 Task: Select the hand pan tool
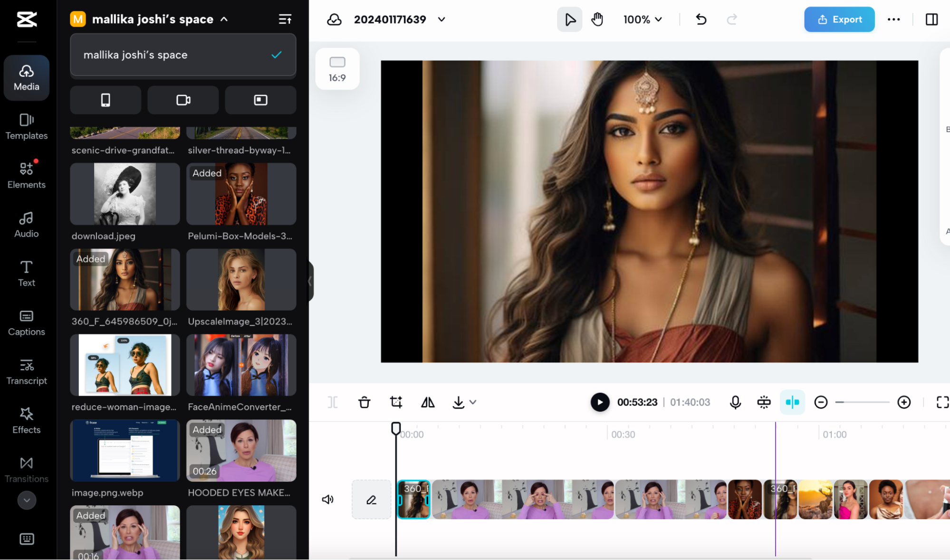597,19
